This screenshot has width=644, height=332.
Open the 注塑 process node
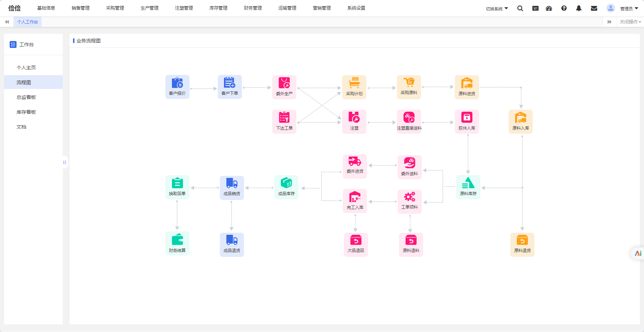coord(354,122)
